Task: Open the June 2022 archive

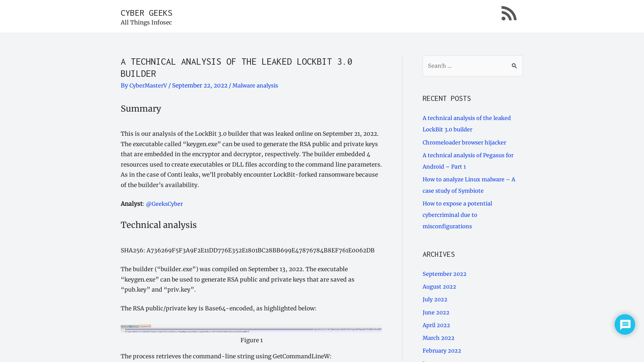Action: [436, 312]
